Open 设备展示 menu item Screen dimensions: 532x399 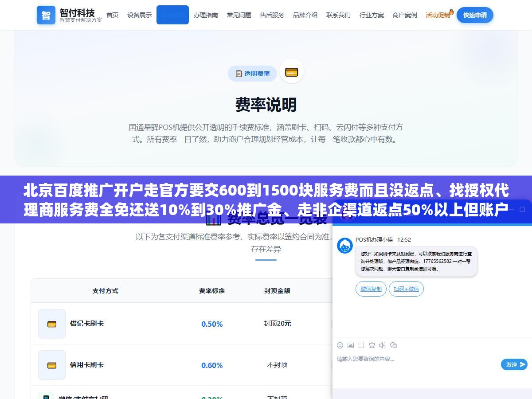point(139,15)
